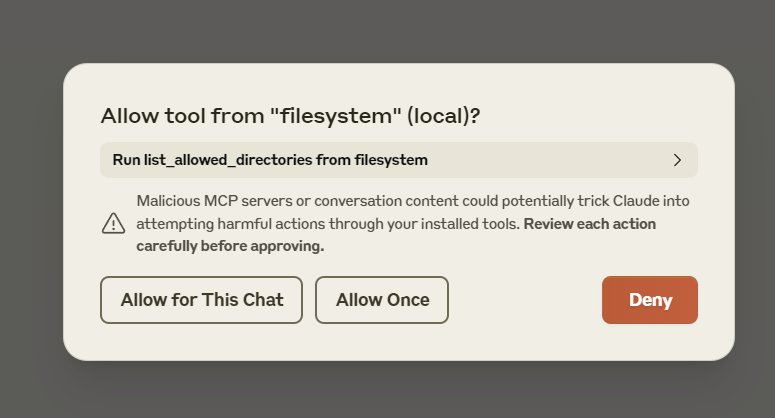Image resolution: width=775 pixels, height=418 pixels.
Task: Expand the list_allowed_directories details chevron
Action: point(677,160)
